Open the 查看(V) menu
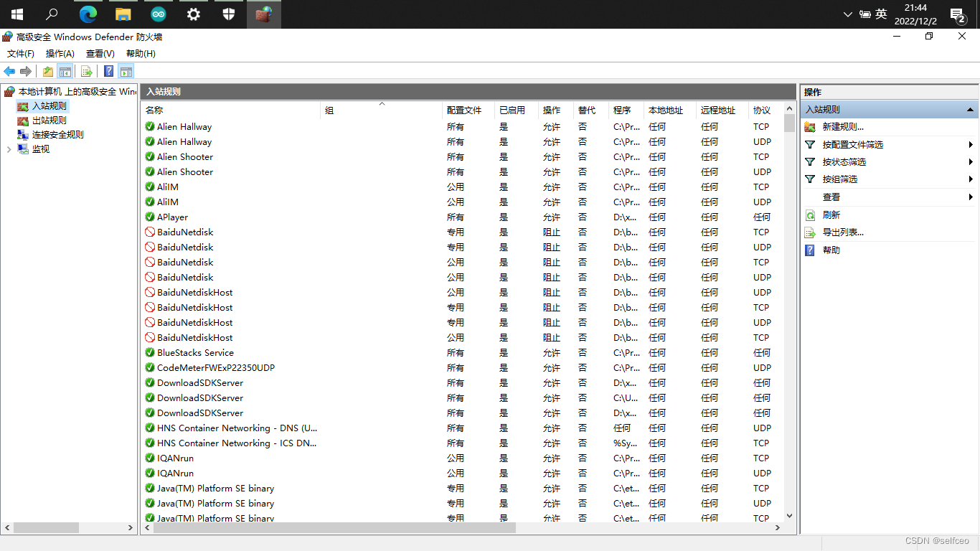 100,54
